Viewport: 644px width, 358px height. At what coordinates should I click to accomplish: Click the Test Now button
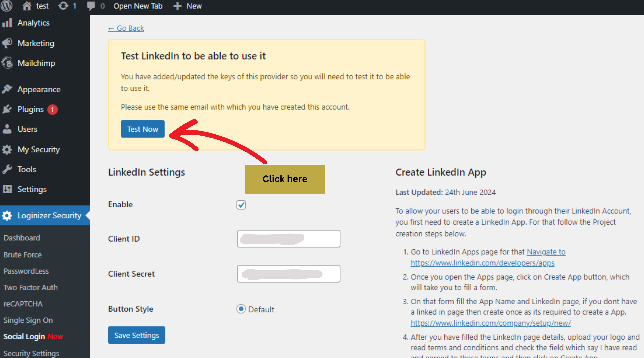[143, 129]
